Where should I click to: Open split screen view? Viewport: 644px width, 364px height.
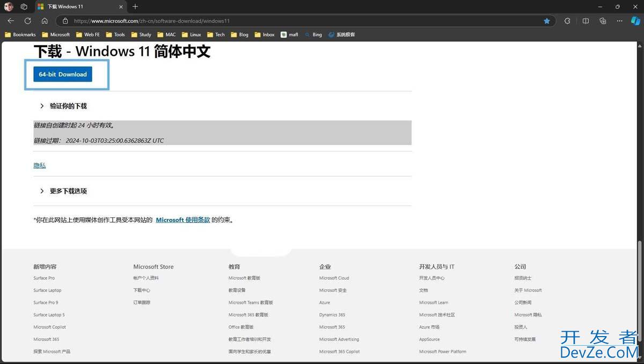tap(586, 21)
